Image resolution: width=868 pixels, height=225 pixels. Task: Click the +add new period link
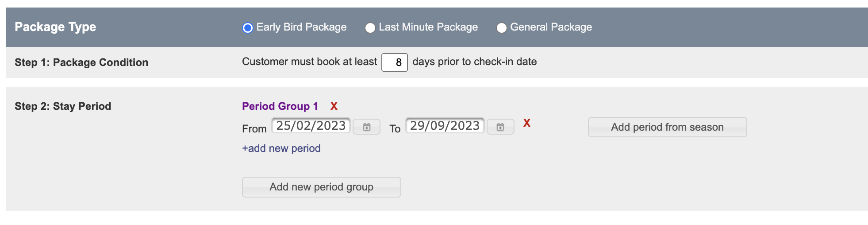click(281, 148)
